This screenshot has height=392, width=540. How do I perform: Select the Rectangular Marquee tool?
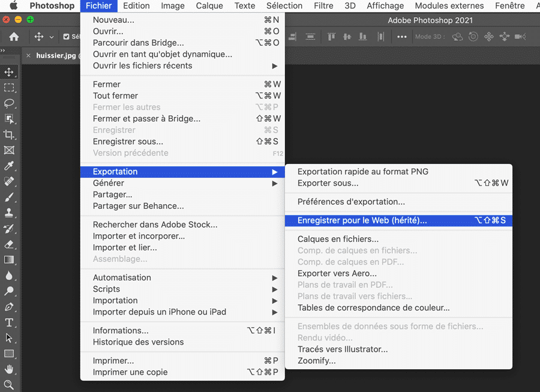[x=8, y=88]
